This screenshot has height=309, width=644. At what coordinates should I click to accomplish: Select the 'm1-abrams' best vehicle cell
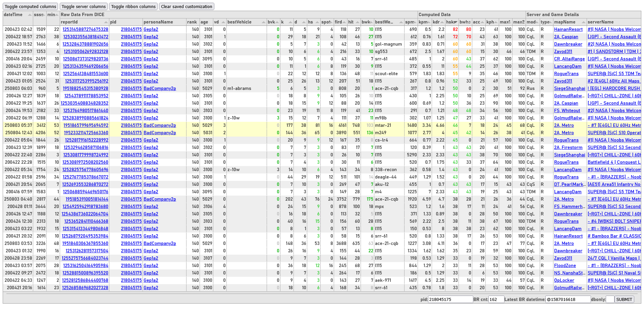(x=247, y=89)
